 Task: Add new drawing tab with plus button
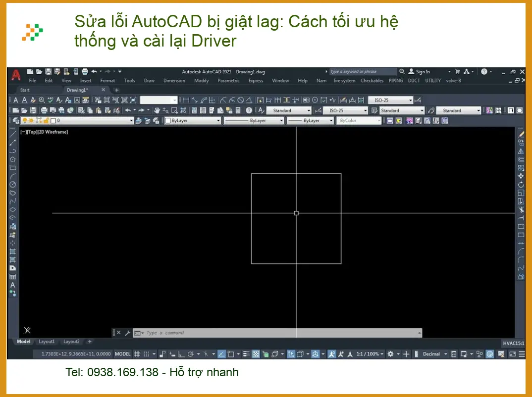pyautogui.click(x=117, y=90)
